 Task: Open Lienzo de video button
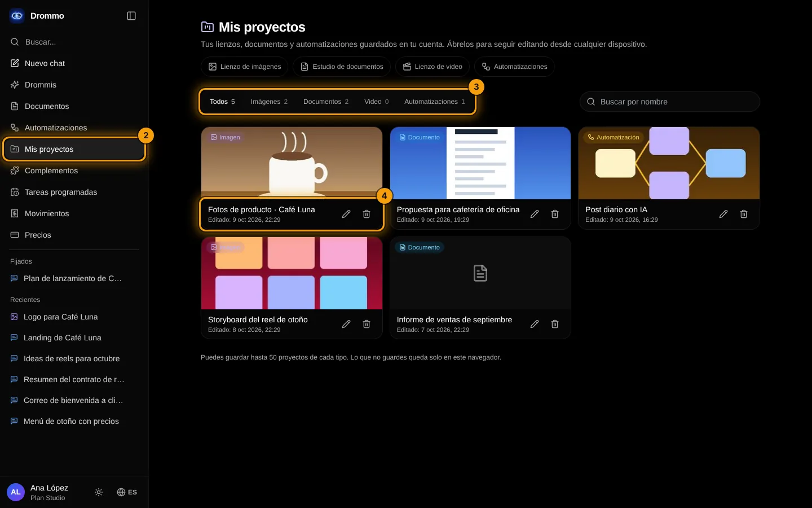click(433, 67)
